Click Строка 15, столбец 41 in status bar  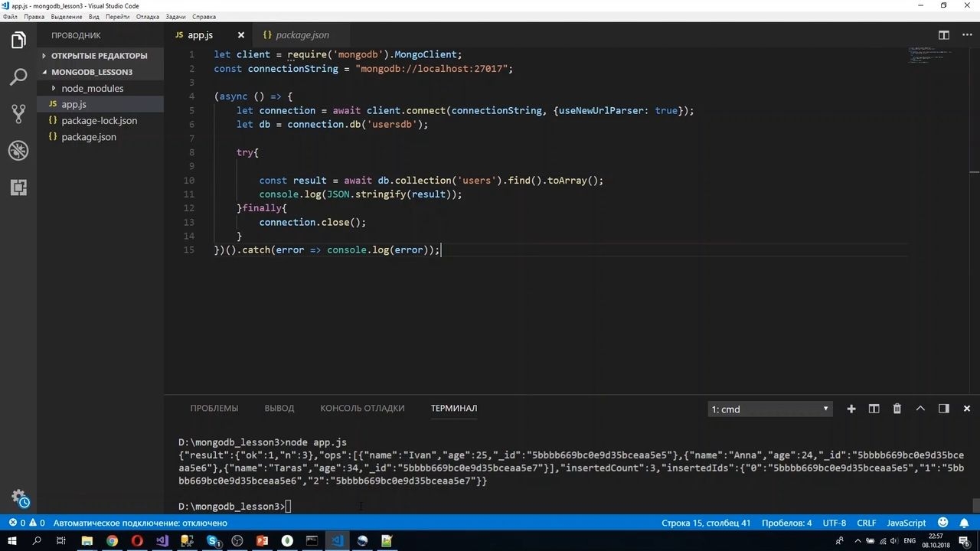pyautogui.click(x=706, y=523)
